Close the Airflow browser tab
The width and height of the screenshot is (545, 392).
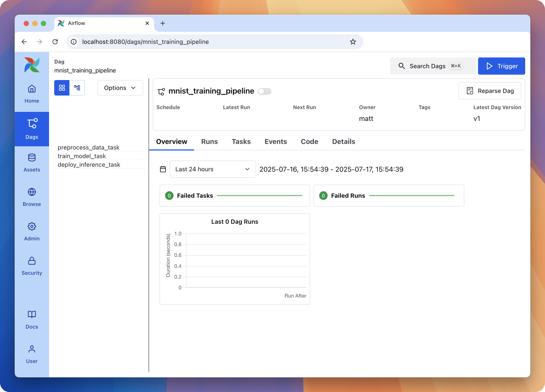click(147, 23)
